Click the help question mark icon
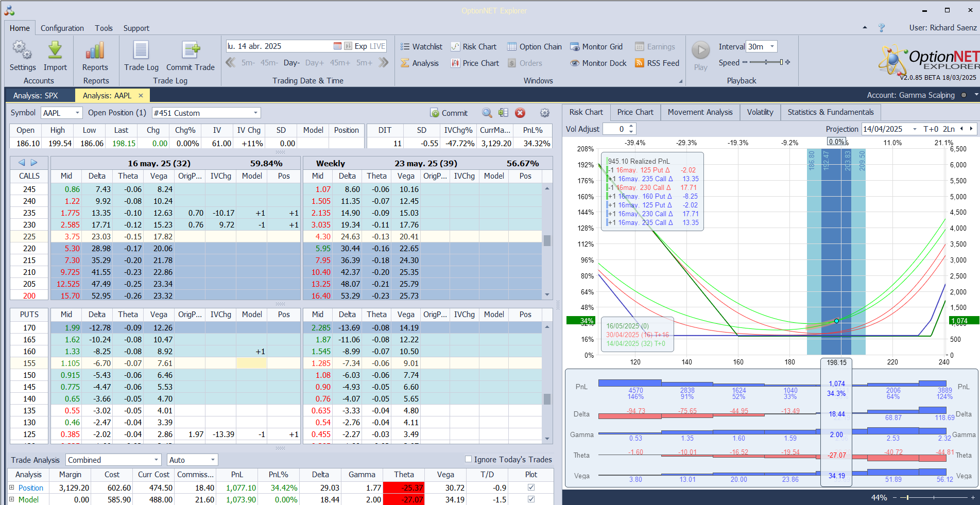 882,28
